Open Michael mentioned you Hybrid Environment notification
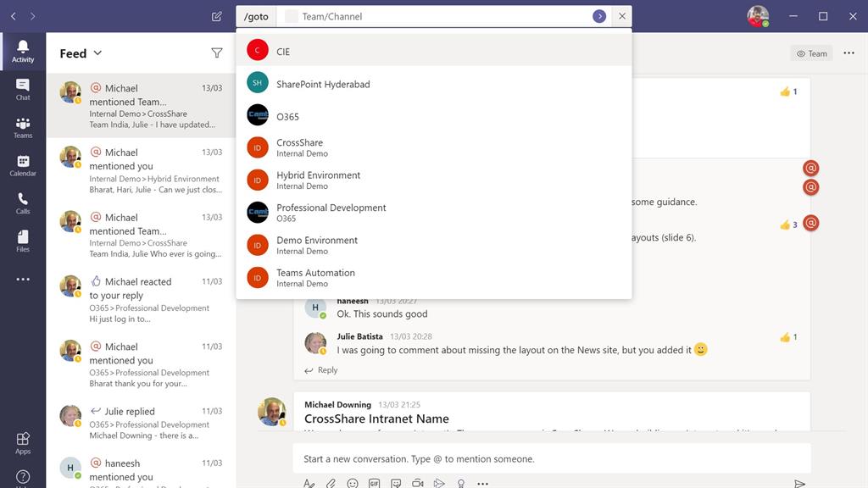The width and height of the screenshot is (868, 488). [142, 170]
